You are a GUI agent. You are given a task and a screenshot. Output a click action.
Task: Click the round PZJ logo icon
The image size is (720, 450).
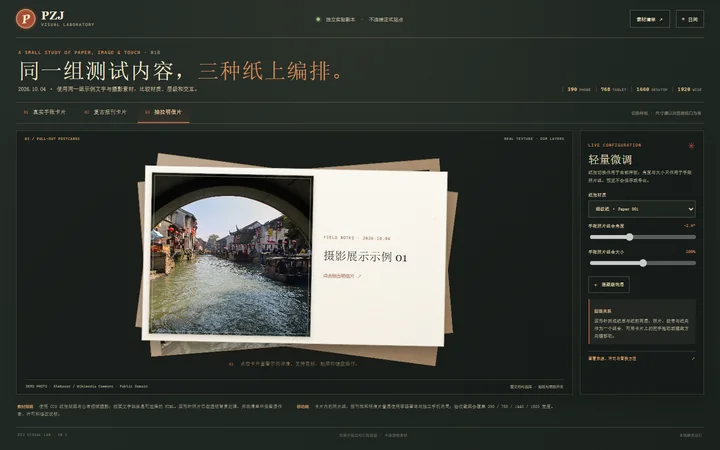(x=26, y=19)
